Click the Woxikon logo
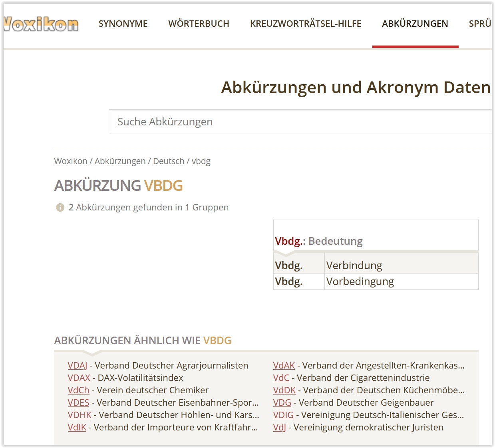The height and width of the screenshot is (448, 495). coord(41,24)
